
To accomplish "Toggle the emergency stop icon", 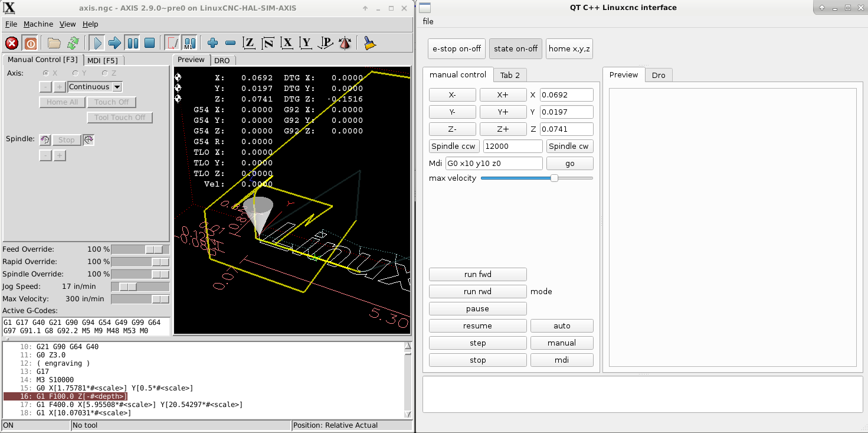I will click(x=12, y=43).
